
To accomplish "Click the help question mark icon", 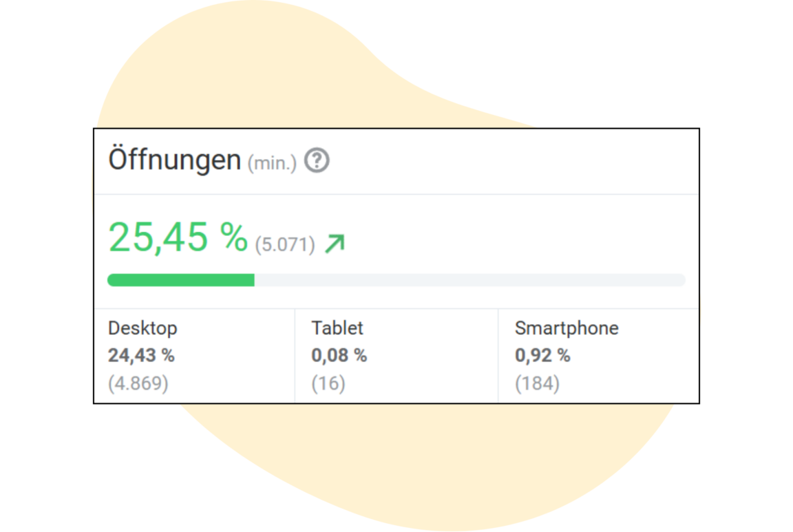I will pyautogui.click(x=317, y=161).
